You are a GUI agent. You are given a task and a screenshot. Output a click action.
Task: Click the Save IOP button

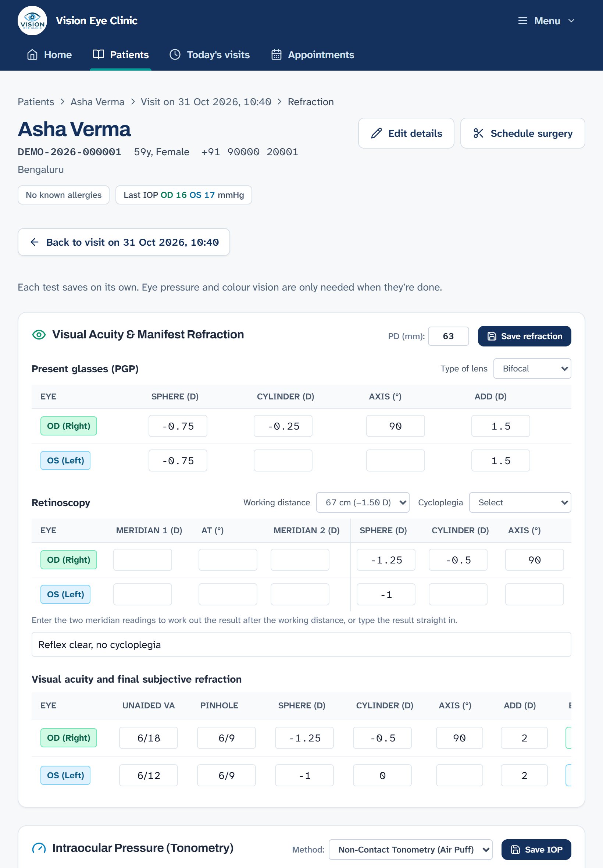pyautogui.click(x=536, y=850)
